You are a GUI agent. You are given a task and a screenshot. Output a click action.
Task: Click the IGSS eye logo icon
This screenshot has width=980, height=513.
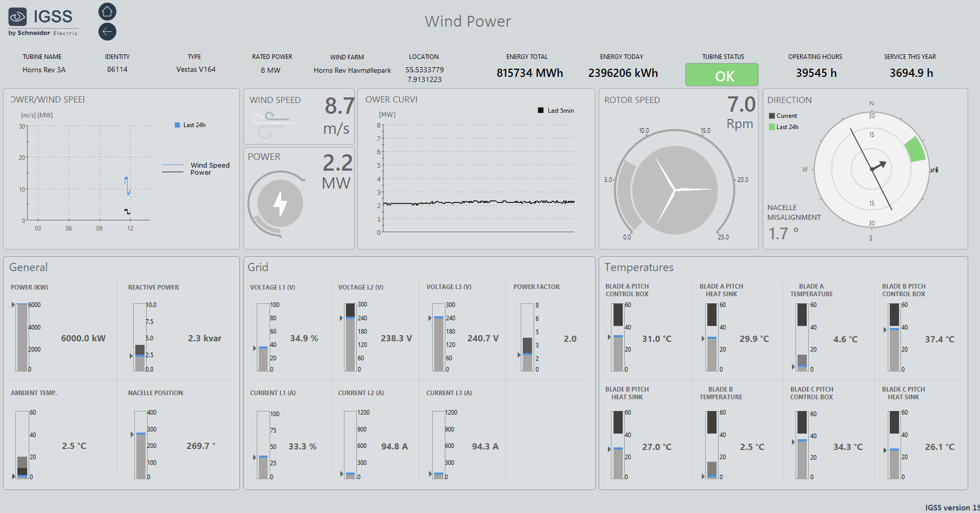coord(18,17)
